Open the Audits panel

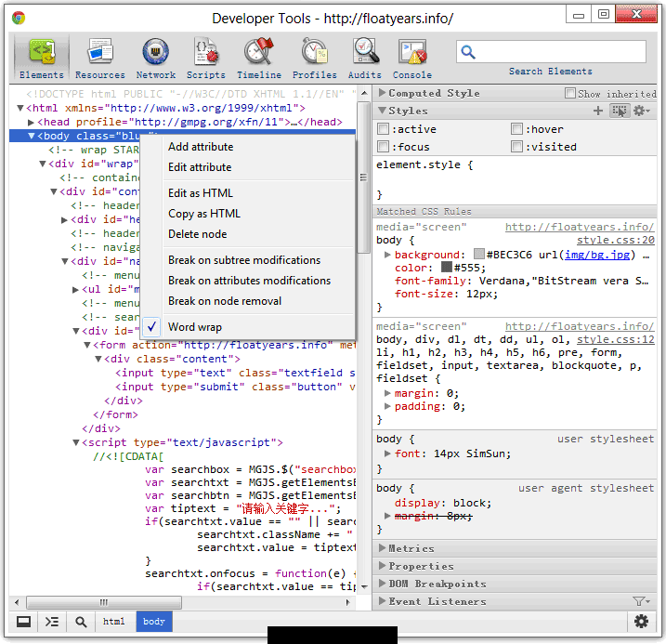[365, 58]
